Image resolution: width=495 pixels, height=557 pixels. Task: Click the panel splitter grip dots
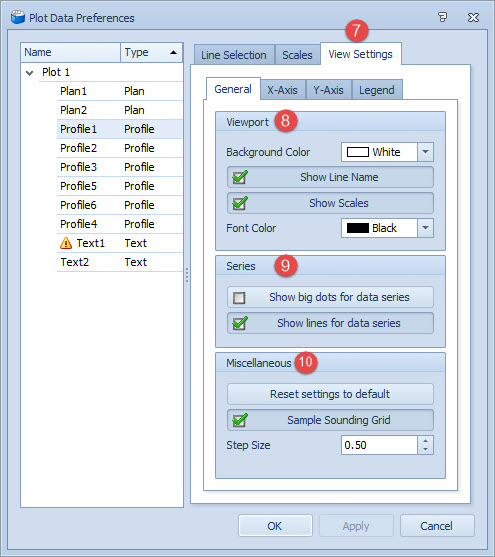pos(187,275)
